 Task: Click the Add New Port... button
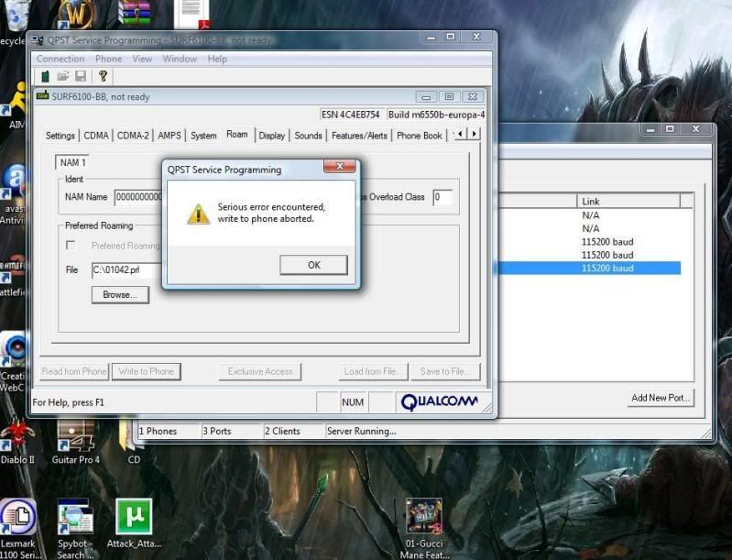[661, 398]
